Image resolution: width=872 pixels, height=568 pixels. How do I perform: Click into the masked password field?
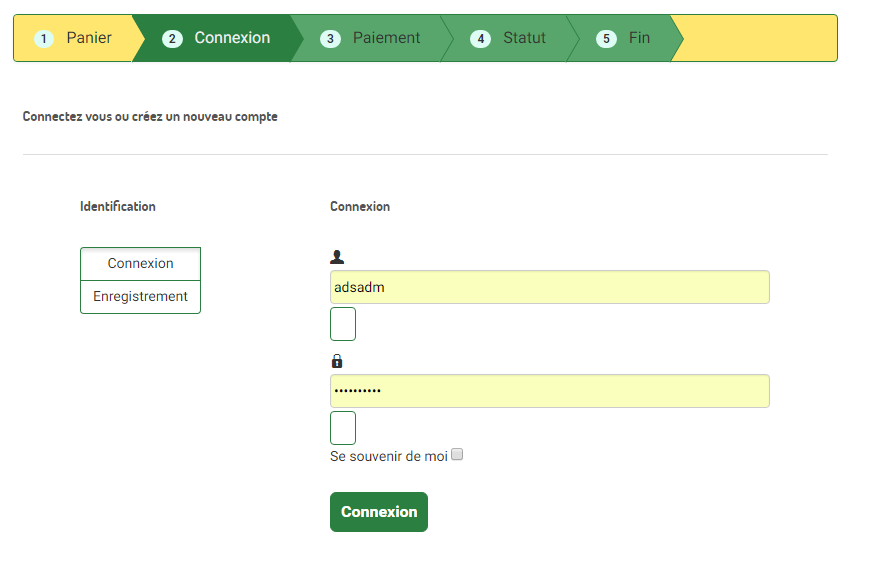point(549,391)
